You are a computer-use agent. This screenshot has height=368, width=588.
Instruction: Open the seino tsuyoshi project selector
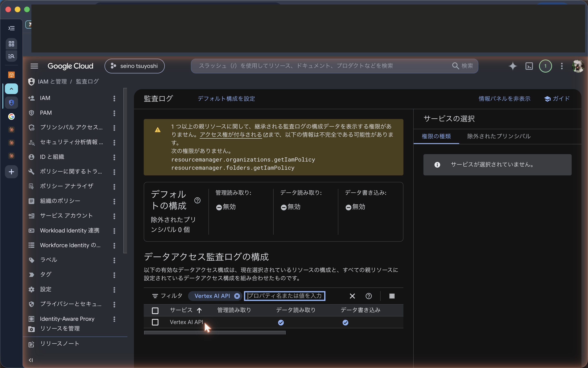coord(135,66)
